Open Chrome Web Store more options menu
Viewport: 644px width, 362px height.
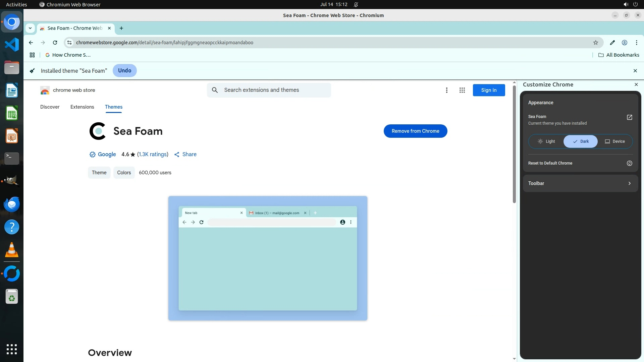pos(446,90)
